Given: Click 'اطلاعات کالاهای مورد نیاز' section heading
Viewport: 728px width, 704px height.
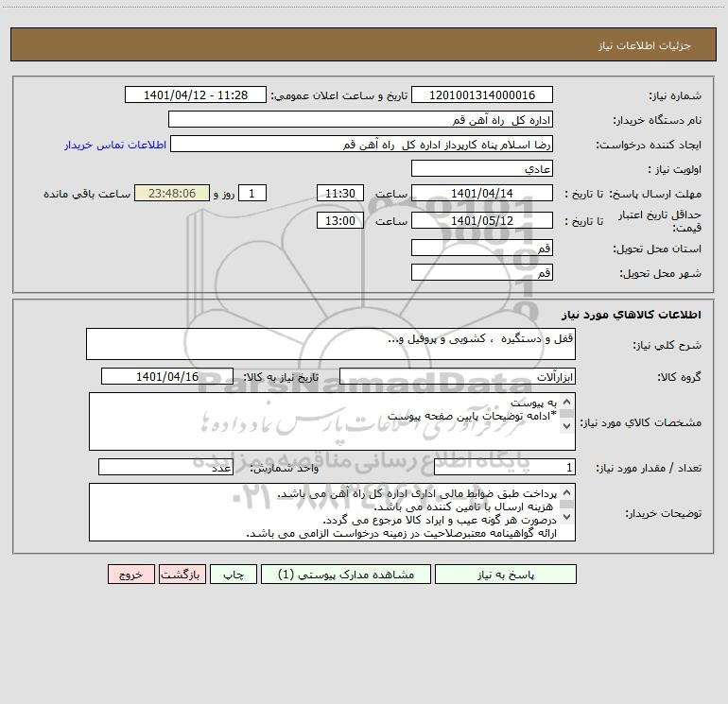Looking at the screenshot, I should coord(631,315).
